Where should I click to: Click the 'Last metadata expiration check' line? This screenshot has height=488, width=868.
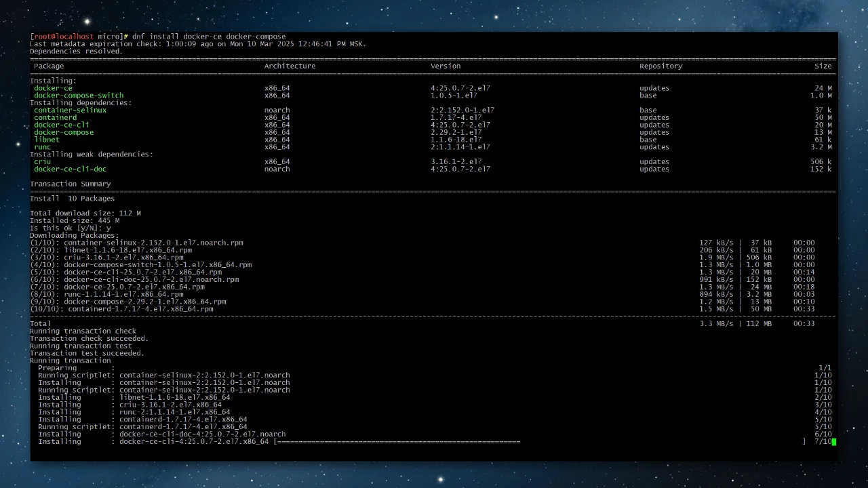[198, 44]
